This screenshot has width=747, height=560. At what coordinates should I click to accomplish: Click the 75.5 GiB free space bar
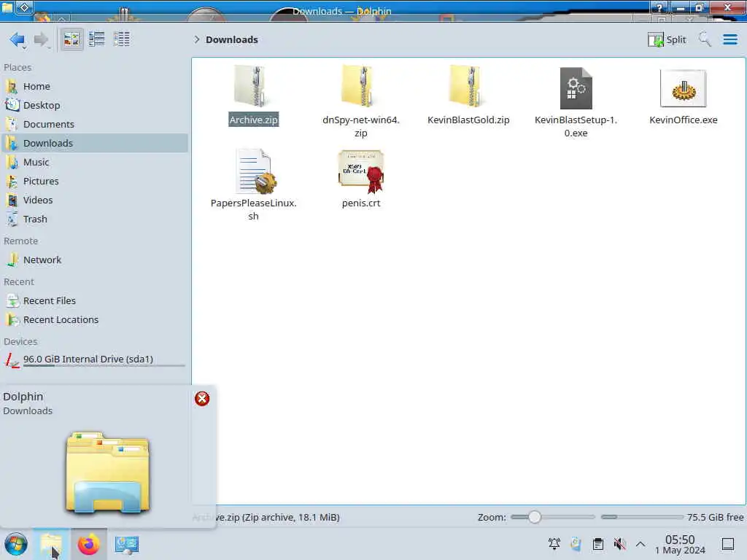[x=642, y=517]
